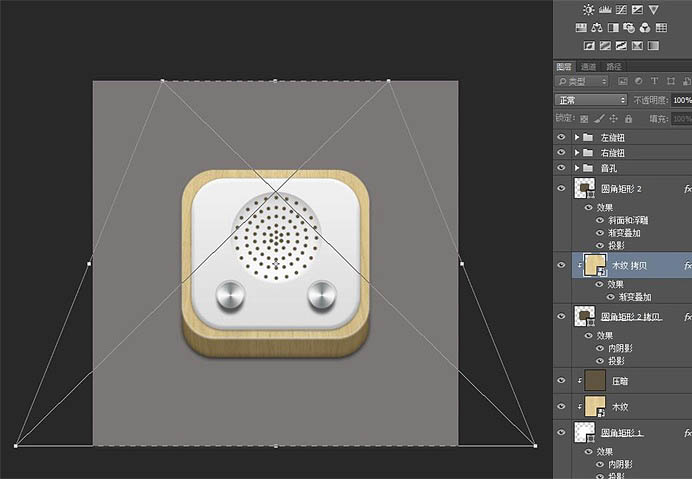Expand the 右旋钮 layer group
Image resolution: width=692 pixels, height=479 pixels.
(577, 153)
